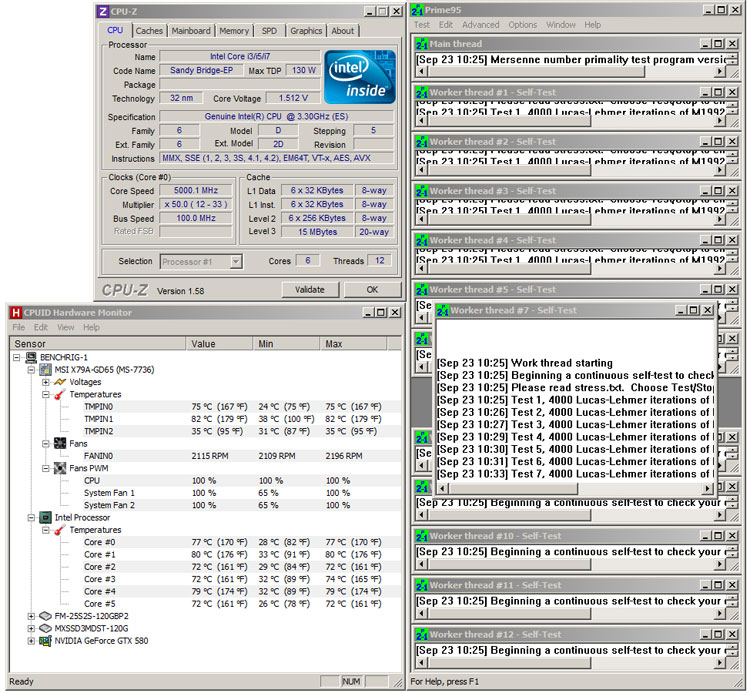The width and height of the screenshot is (750, 693).
Task: Select the Intel Processor chip icon
Action: coord(45,518)
